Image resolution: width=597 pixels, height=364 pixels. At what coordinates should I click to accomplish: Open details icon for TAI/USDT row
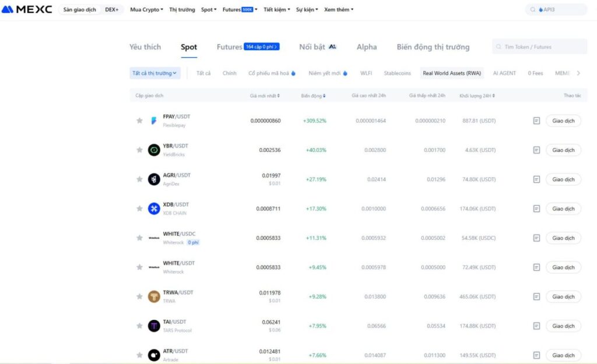[536, 326]
